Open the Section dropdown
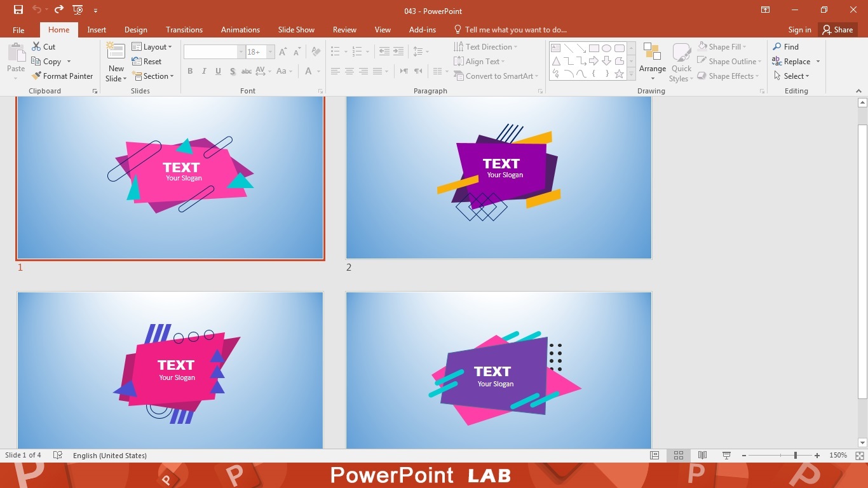 tap(153, 76)
